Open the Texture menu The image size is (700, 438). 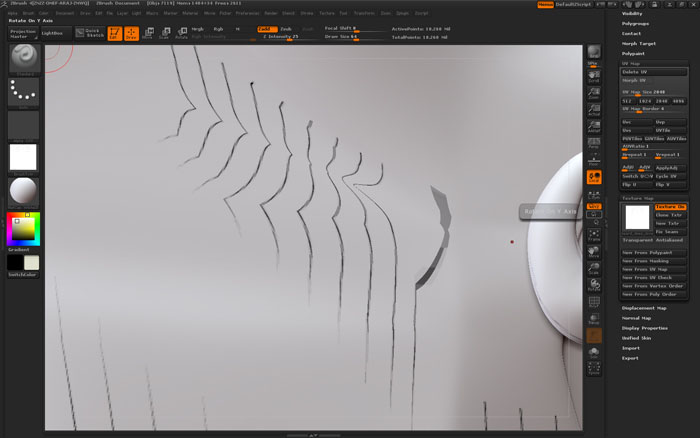coord(327,13)
